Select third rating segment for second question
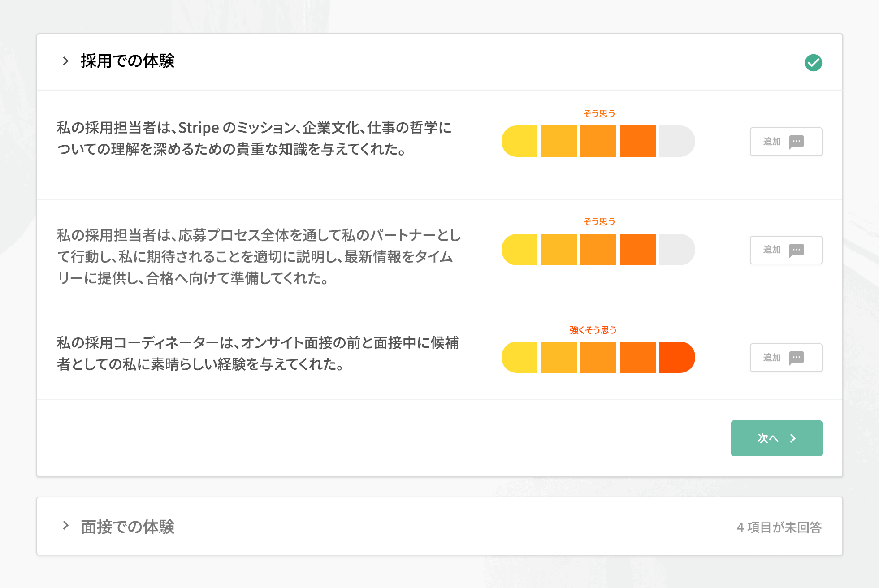This screenshot has height=588, width=879. click(x=598, y=250)
